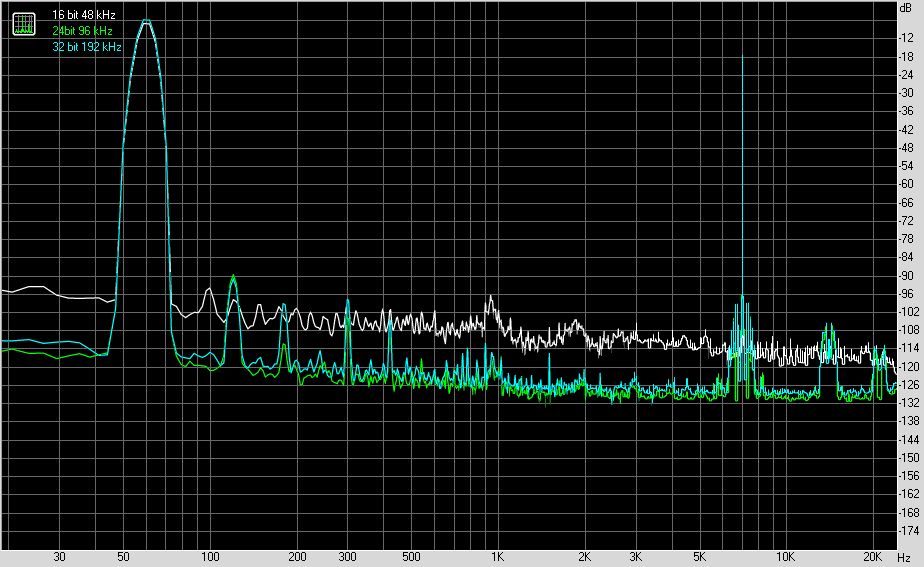Screen dimensions: 924x567
Task: Select the white 16 bit 48 kHz legend entry
Action: point(84,16)
